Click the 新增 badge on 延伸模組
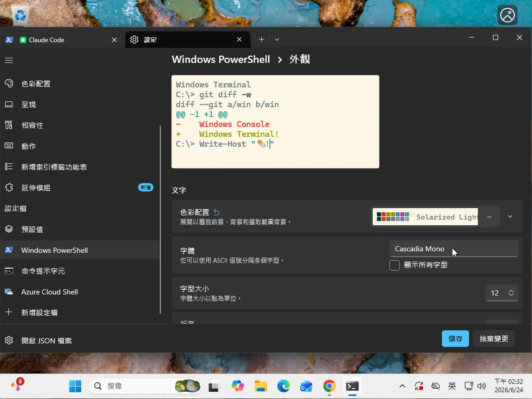Image resolution: width=532 pixels, height=399 pixels. point(146,187)
